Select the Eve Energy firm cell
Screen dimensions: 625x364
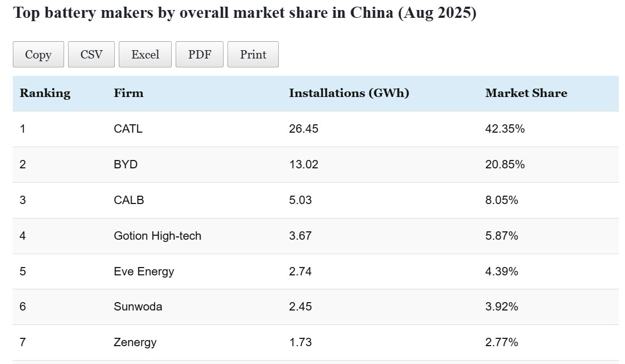pyautogui.click(x=144, y=271)
